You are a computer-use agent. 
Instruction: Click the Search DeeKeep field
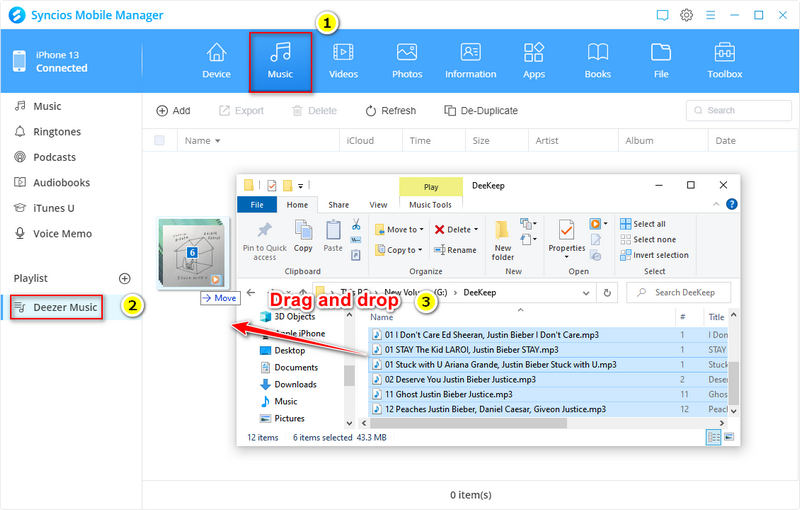tap(679, 293)
